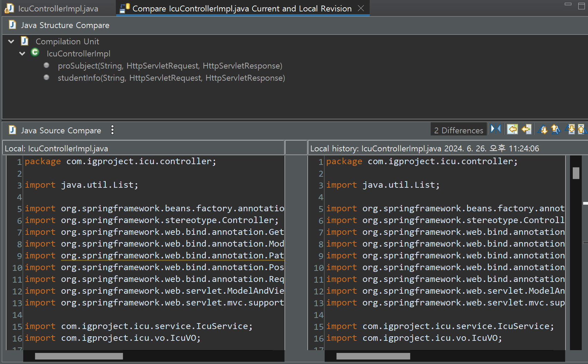This screenshot has width=588, height=364.
Task: Collapse the Compilation Unit tree node
Action: coord(11,42)
